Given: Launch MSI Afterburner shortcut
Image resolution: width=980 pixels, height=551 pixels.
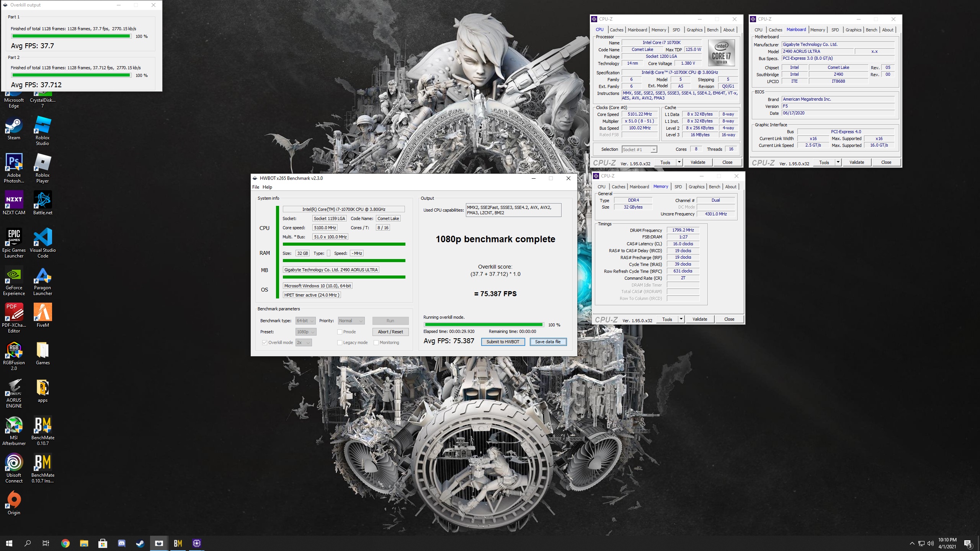Looking at the screenshot, I should pyautogui.click(x=14, y=431).
